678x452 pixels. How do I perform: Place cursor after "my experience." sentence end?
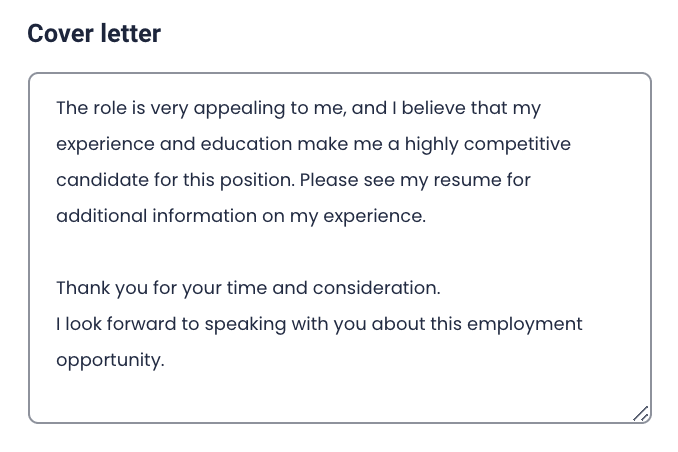pyautogui.click(x=427, y=216)
